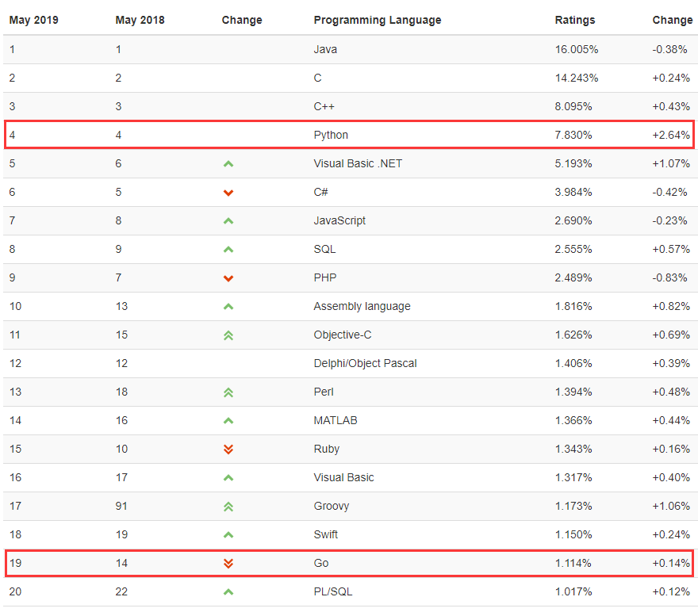Image resolution: width=698 pixels, height=616 pixels.
Task: Select the Assembly language name
Action: [362, 307]
